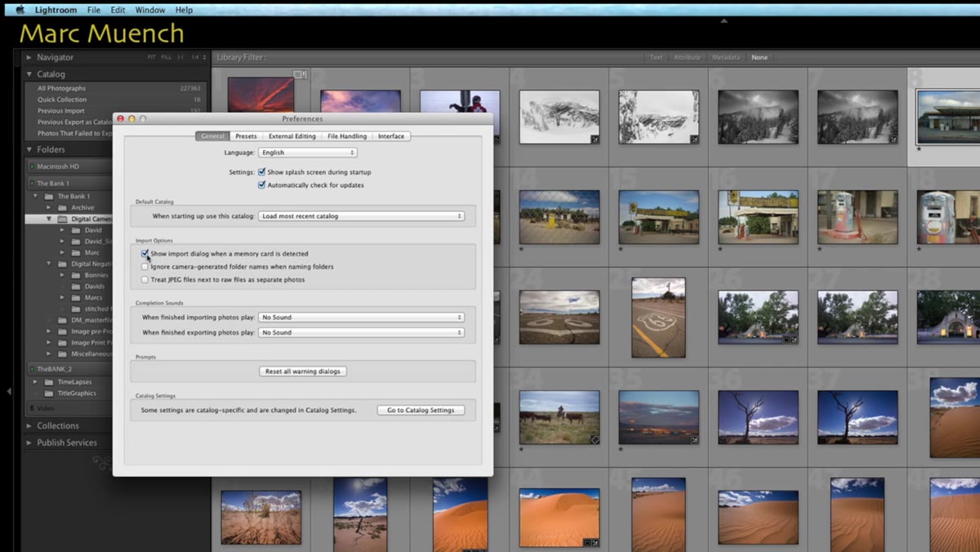The height and width of the screenshot is (552, 980).
Task: Click the TitleGraphics folder icon
Action: click(48, 393)
